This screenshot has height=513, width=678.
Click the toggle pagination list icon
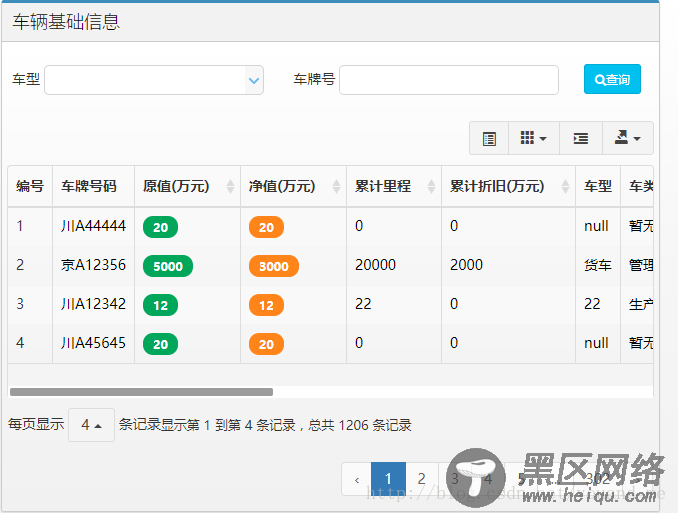pyautogui.click(x=581, y=138)
